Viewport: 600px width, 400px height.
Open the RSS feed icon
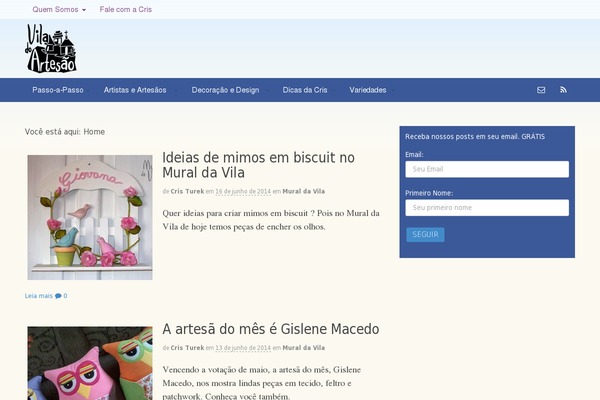pos(563,90)
